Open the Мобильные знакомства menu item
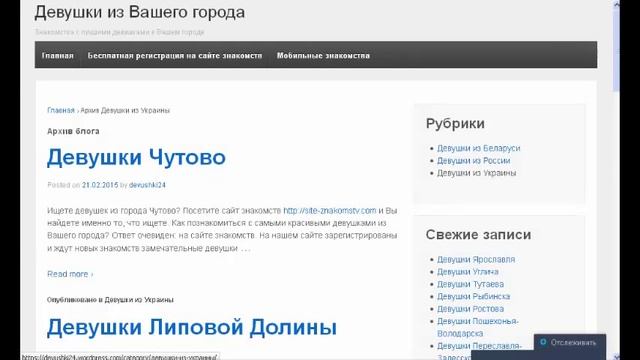640x360 pixels. pos(323,56)
